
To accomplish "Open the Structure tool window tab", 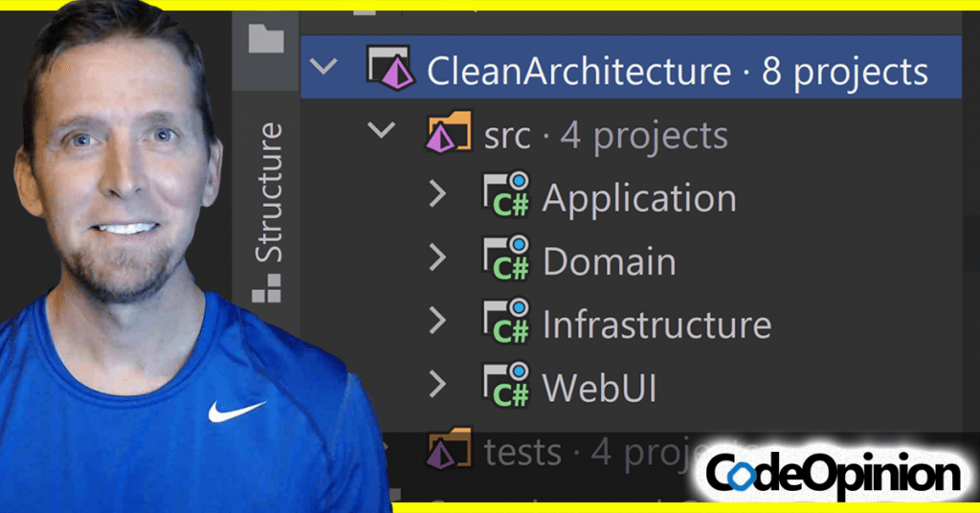I will click(269, 191).
